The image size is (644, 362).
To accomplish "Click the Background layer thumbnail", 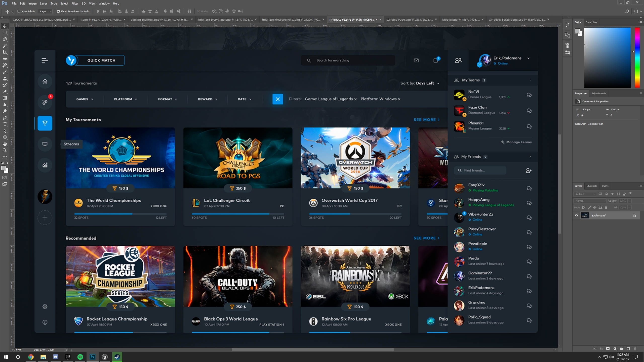I will tap(585, 215).
